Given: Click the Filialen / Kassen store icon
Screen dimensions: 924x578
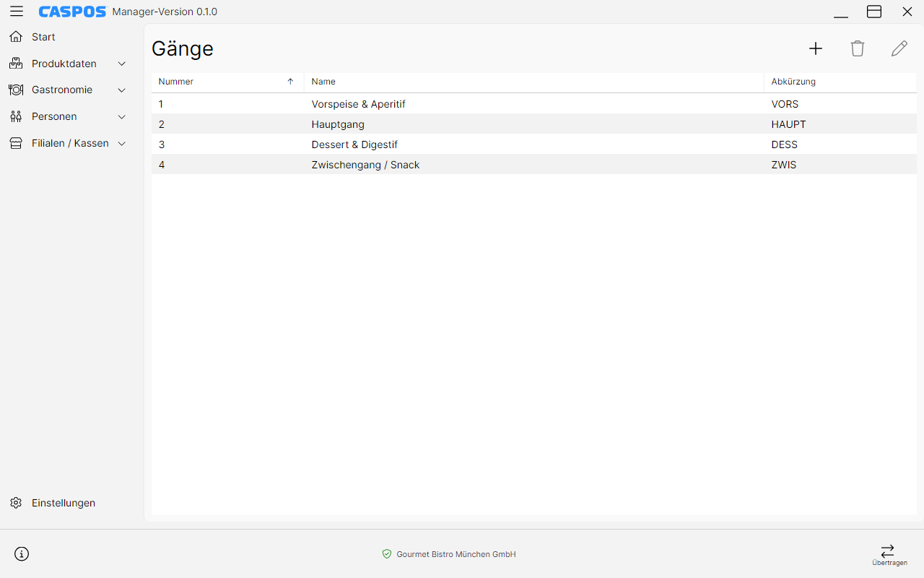Looking at the screenshot, I should 16,143.
